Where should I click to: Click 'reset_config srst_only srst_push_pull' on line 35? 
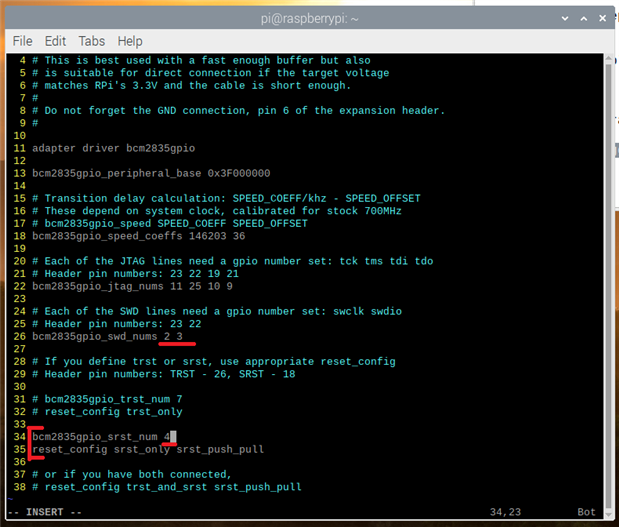pyautogui.click(x=148, y=449)
